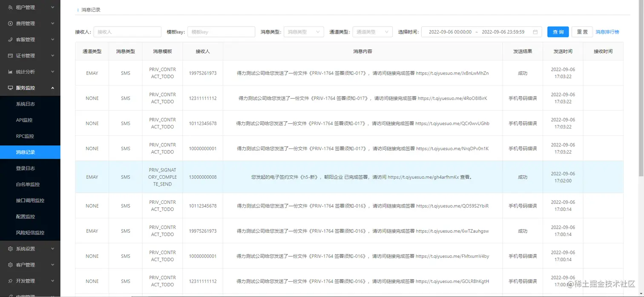
Task: Expand the 统计分析 menu chevron
Action: click(x=52, y=72)
